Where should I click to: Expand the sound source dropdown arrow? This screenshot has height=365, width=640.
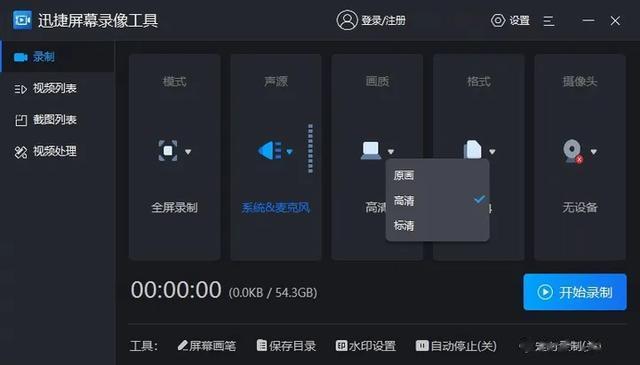click(289, 152)
